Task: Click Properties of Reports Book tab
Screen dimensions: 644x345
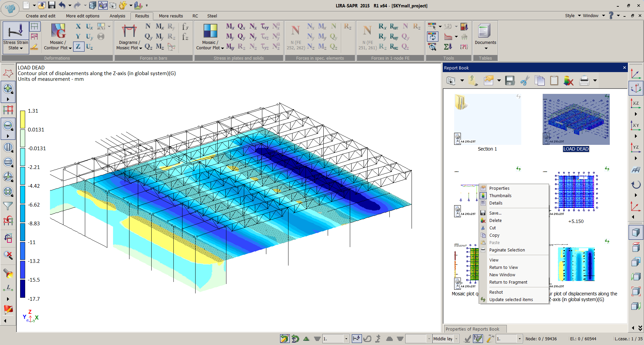Action: coord(472,329)
